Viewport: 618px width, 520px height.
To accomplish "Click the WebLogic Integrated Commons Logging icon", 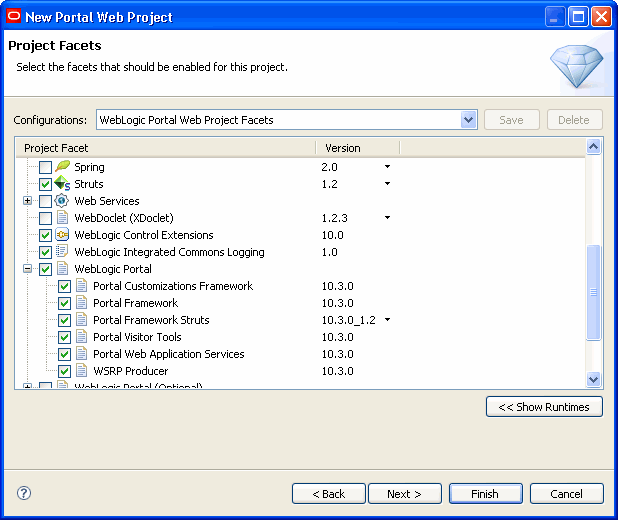I will (x=62, y=252).
